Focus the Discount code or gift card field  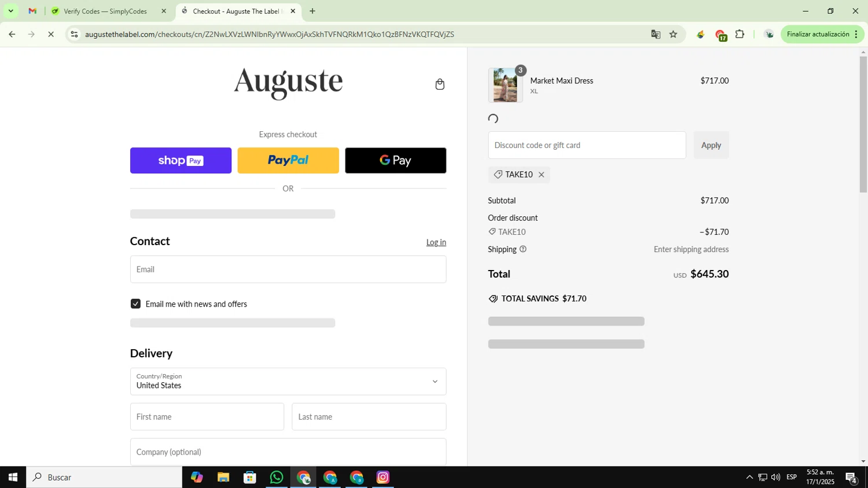[587, 145]
